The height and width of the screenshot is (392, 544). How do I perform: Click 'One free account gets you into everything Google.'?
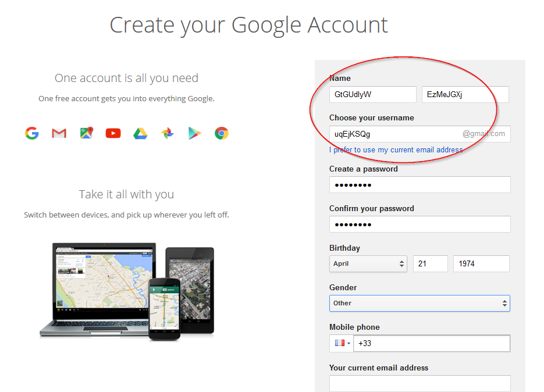126,98
